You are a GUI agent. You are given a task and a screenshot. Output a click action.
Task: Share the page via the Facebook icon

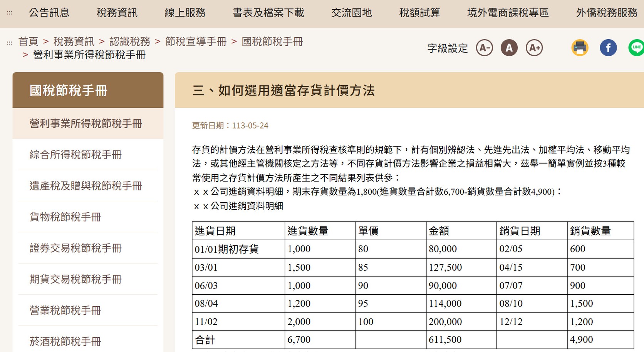608,48
